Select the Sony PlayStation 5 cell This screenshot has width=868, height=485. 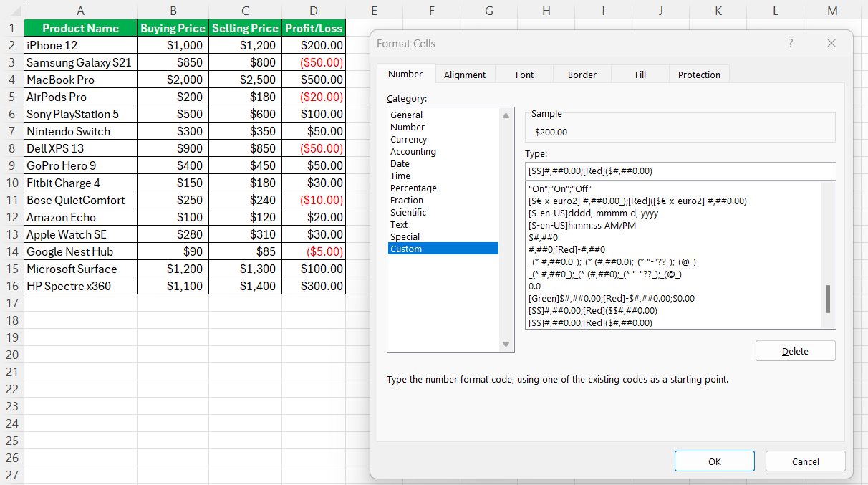pos(80,114)
